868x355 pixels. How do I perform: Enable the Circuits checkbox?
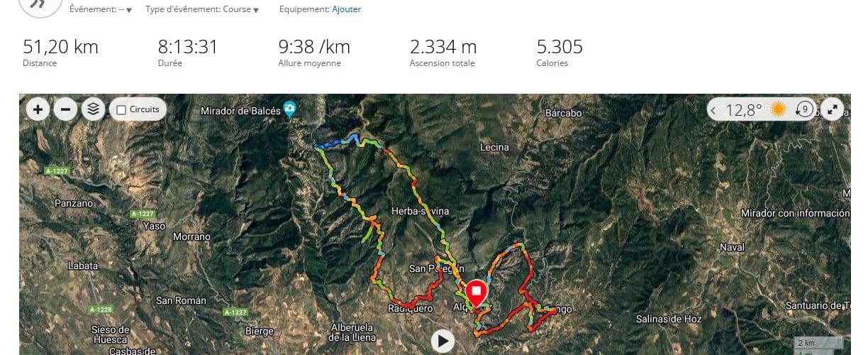coord(121,110)
